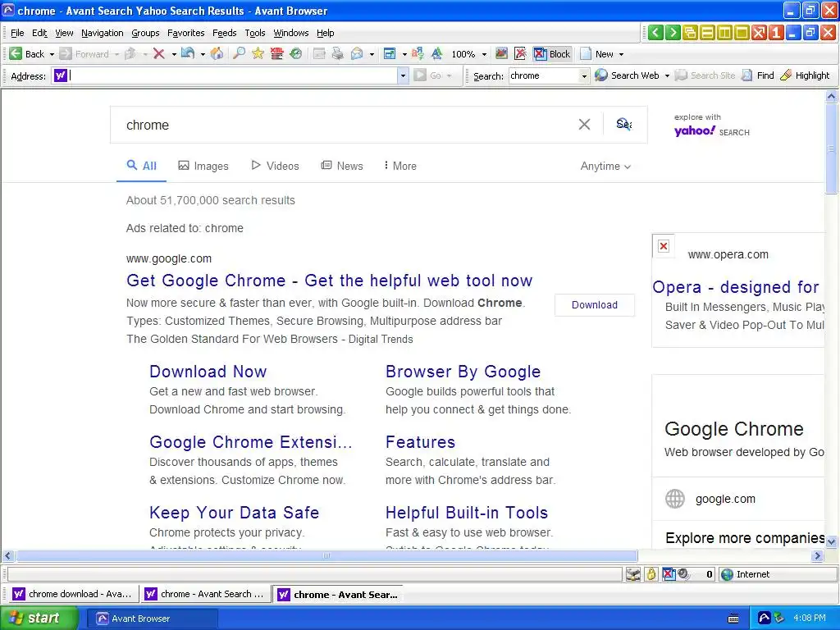The image size is (840, 630).
Task: Open the Groups menu
Action: click(146, 33)
